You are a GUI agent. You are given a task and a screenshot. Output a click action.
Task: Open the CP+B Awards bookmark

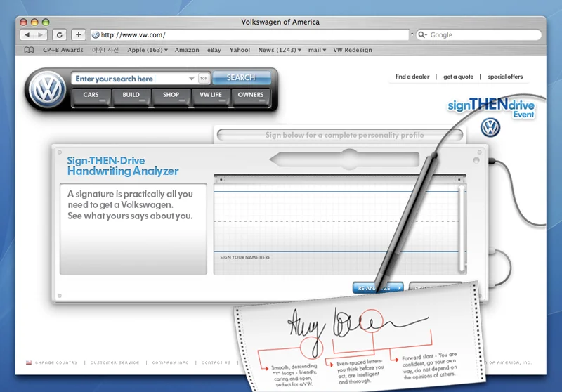tap(63, 50)
